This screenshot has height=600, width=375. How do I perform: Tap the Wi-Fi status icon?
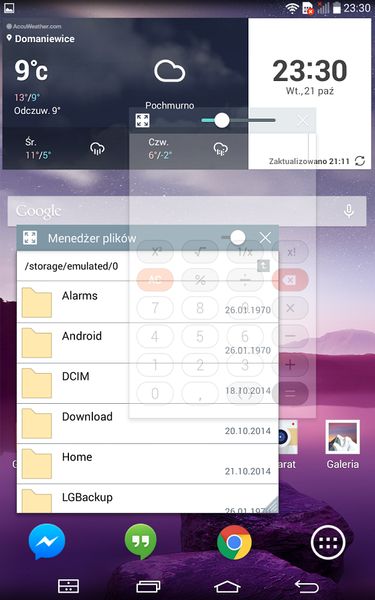(x=292, y=8)
